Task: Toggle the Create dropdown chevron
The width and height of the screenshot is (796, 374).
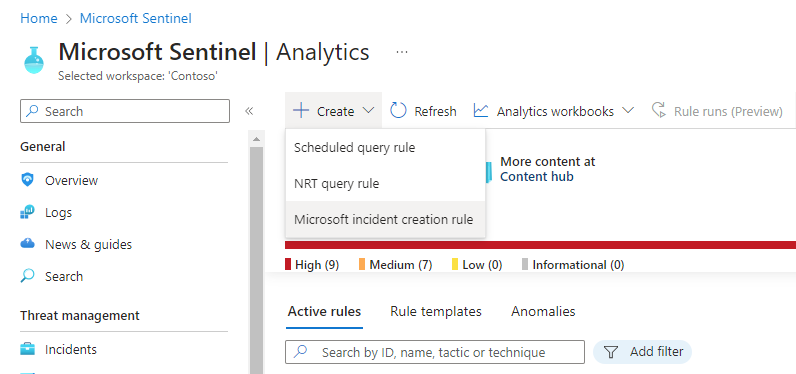Action: coord(369,111)
